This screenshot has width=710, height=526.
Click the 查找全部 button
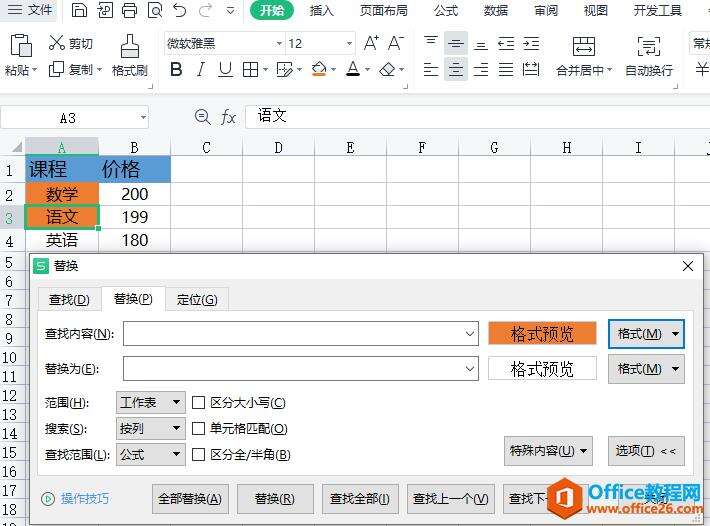click(360, 499)
